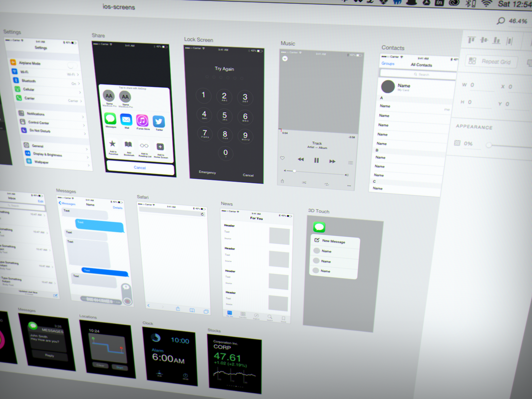
Task: Click Groups link in Contacts artboard
Action: pyautogui.click(x=388, y=63)
